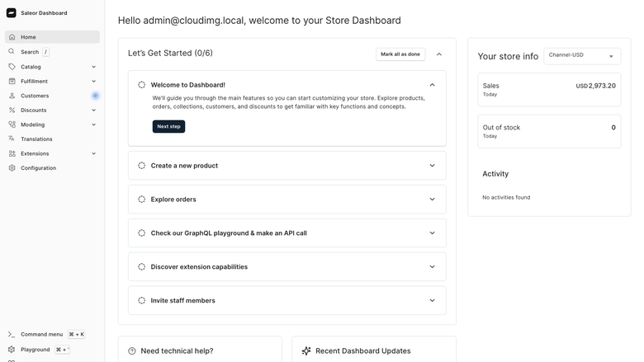Click 'Mark all as done' button
The image size is (644, 362).
[400, 54]
